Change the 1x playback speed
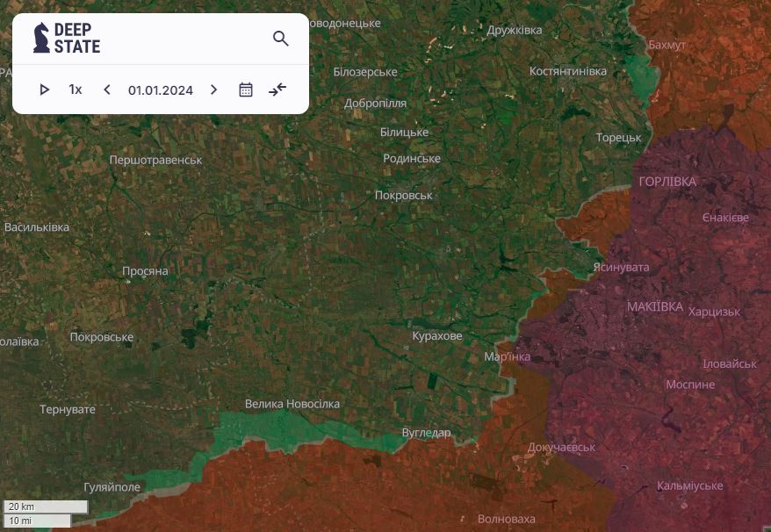Screen dimensions: 771x532 [x=76, y=90]
